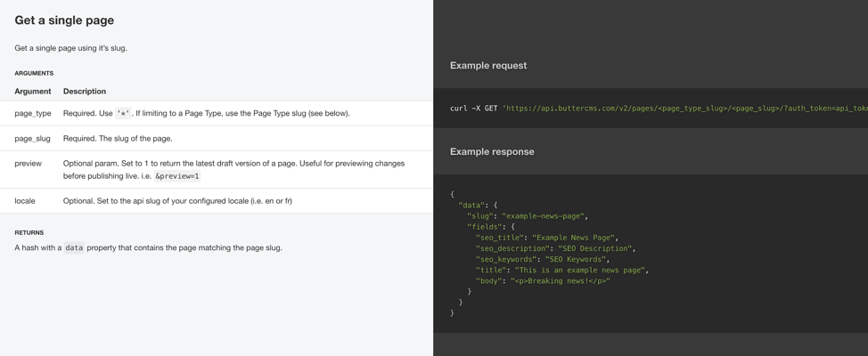Click the '*' inline code in page_type row
Image resolution: width=868 pixels, height=356 pixels.
pyautogui.click(x=123, y=114)
